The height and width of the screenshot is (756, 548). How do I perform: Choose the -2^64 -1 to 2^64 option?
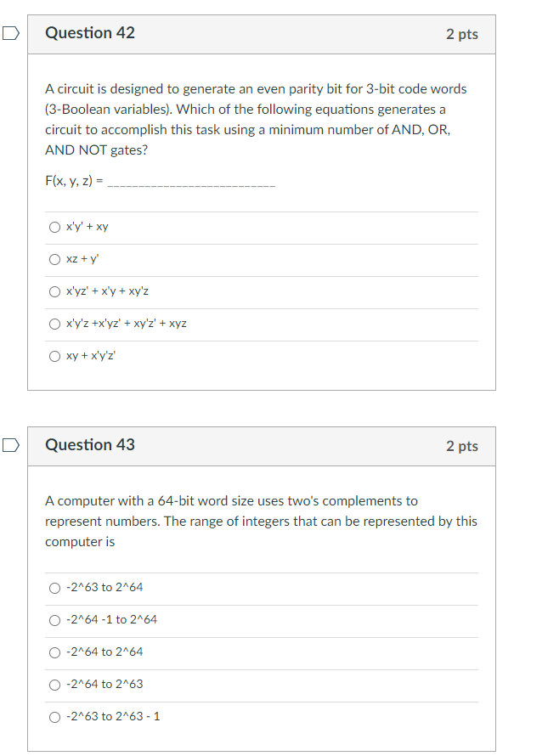click(x=54, y=619)
